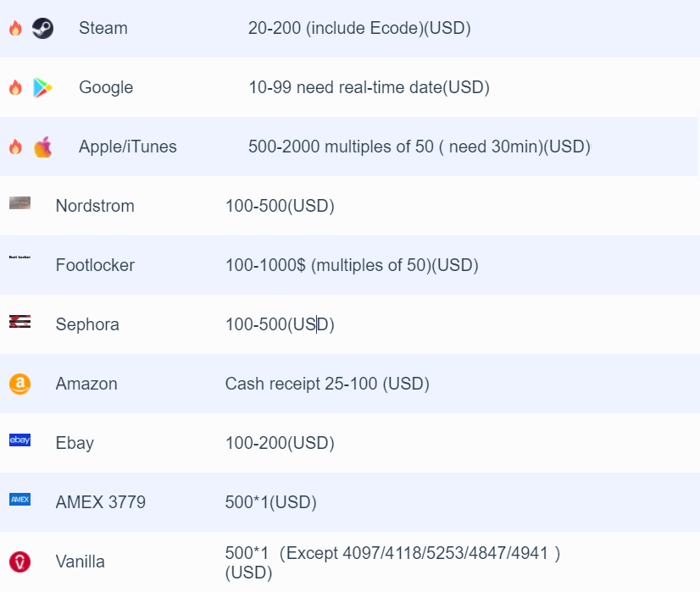Select the AMEX 3779 entry
The height and width of the screenshot is (592, 700).
[x=101, y=502]
